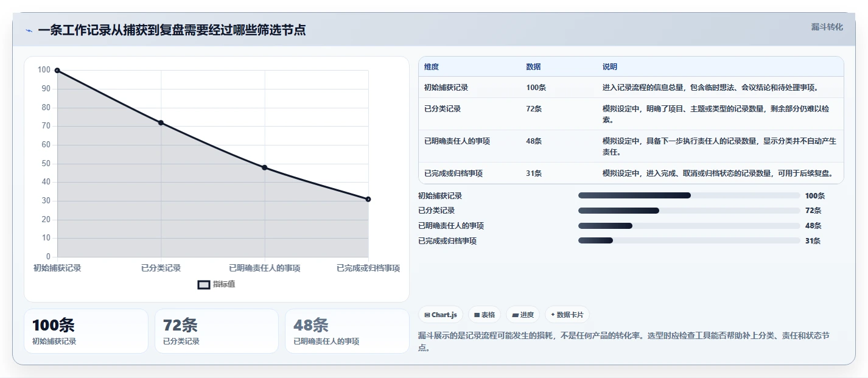Image resolution: width=868 pixels, height=378 pixels.
Task: Click the chart data point at 48
Action: [265, 167]
